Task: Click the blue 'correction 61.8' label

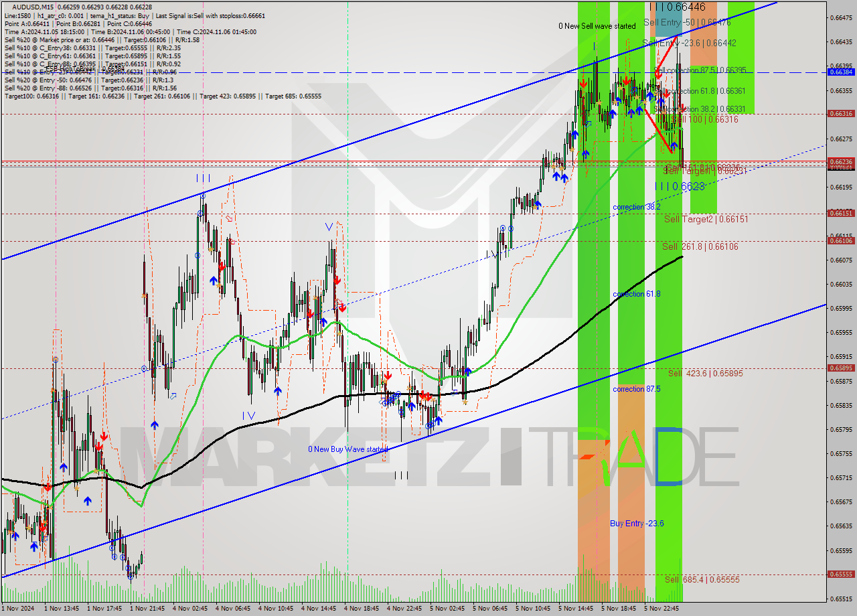Action: [637, 294]
